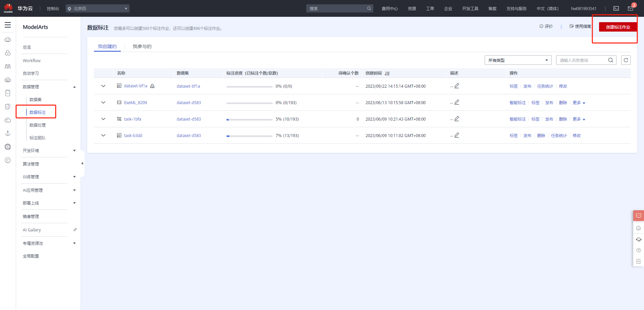
Task: Open the customer service headset floating icon
Action: click(639, 239)
